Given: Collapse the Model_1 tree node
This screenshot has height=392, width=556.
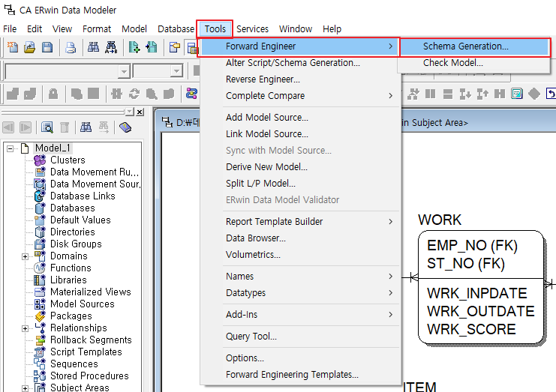Looking at the screenshot, I should coord(11,148).
